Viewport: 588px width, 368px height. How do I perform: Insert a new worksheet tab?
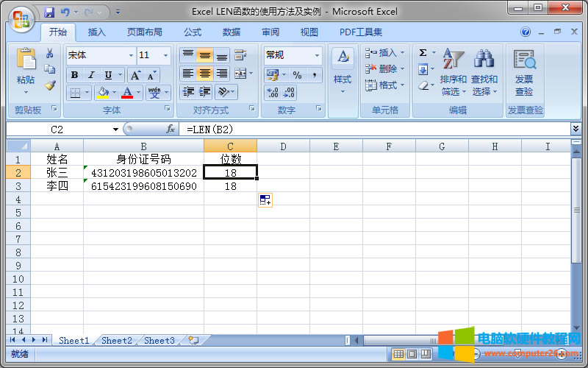[x=193, y=340]
